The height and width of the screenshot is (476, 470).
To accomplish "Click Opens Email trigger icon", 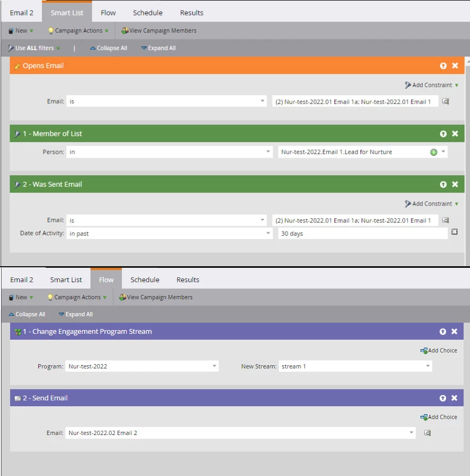I will pos(17,66).
